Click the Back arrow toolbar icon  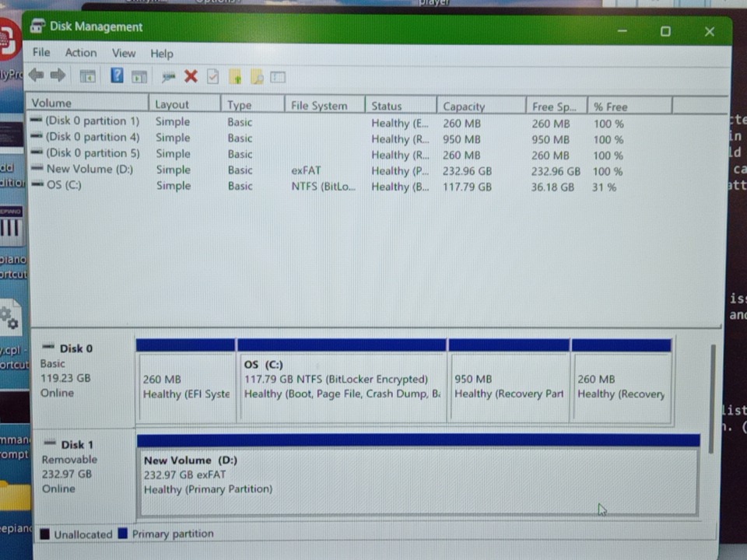point(37,75)
